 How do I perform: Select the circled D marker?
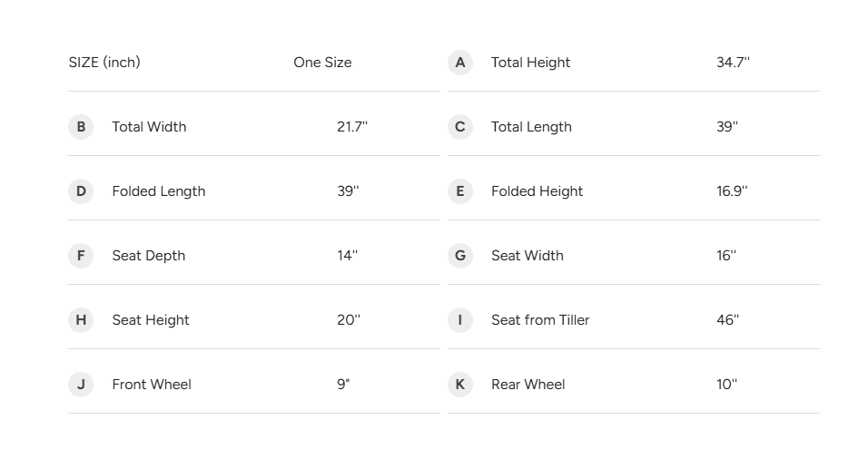point(81,191)
